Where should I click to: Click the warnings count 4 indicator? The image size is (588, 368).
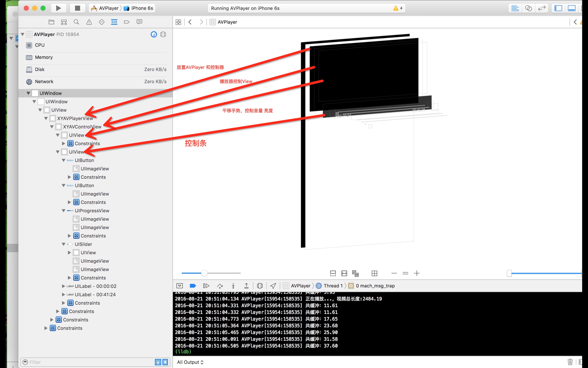(x=398, y=8)
